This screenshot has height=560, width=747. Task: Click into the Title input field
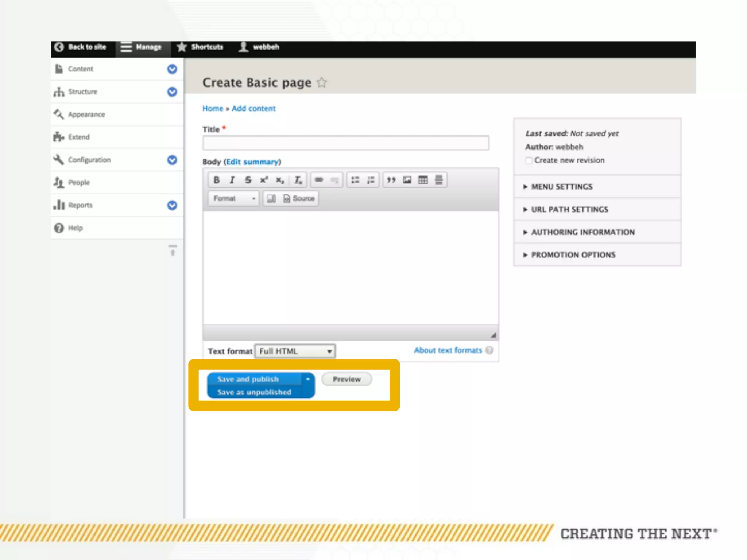pyautogui.click(x=345, y=143)
